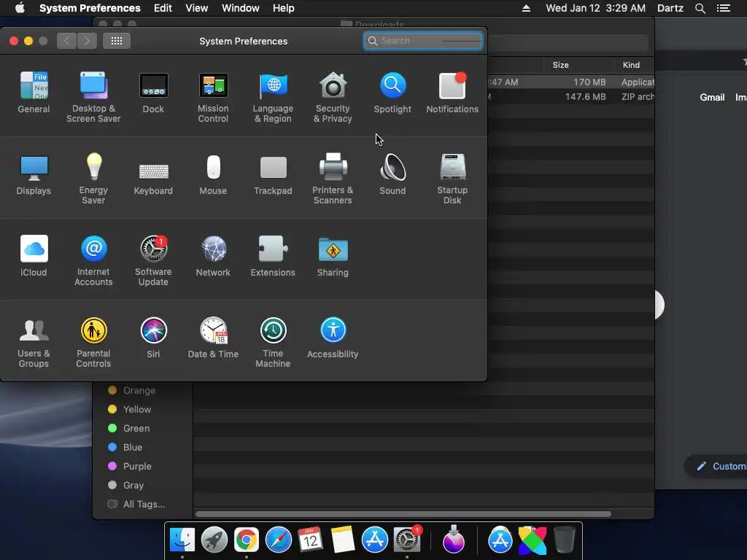This screenshot has width=747, height=560.
Task: Open the System Preferences app menu
Action: click(90, 8)
